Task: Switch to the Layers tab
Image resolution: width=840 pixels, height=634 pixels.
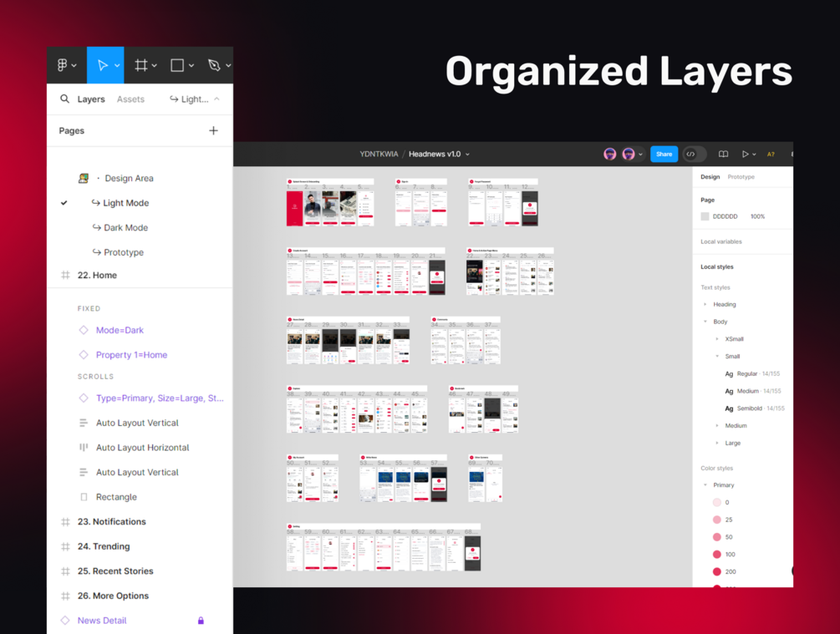Action: (x=91, y=99)
